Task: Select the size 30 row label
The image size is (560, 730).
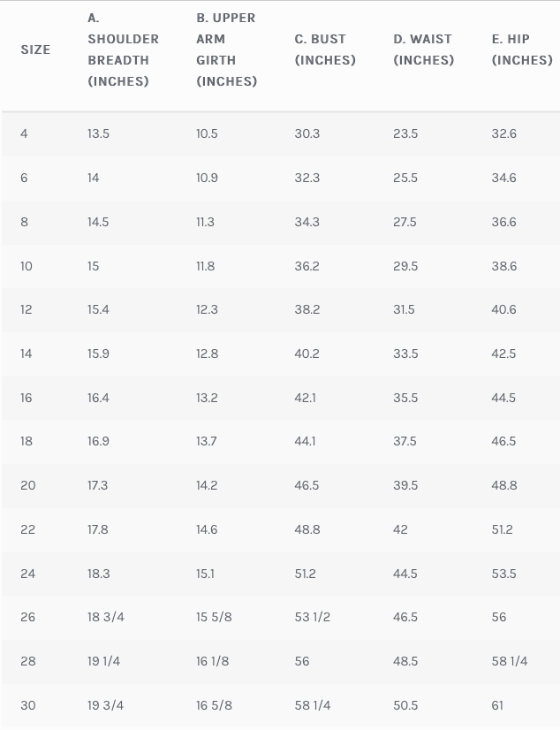Action: (x=27, y=705)
